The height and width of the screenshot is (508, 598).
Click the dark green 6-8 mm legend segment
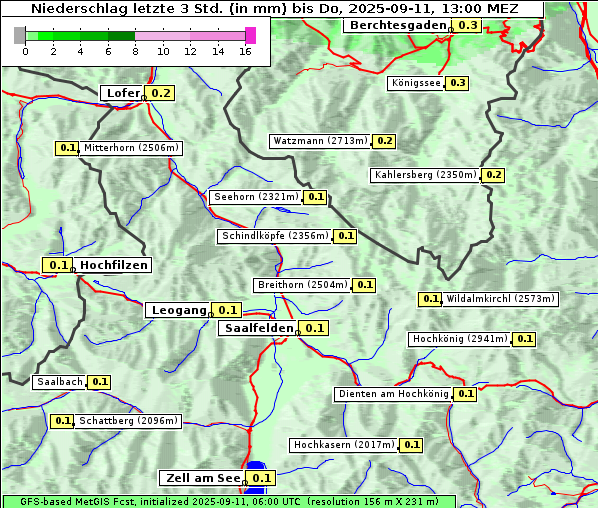pyautogui.click(x=121, y=36)
